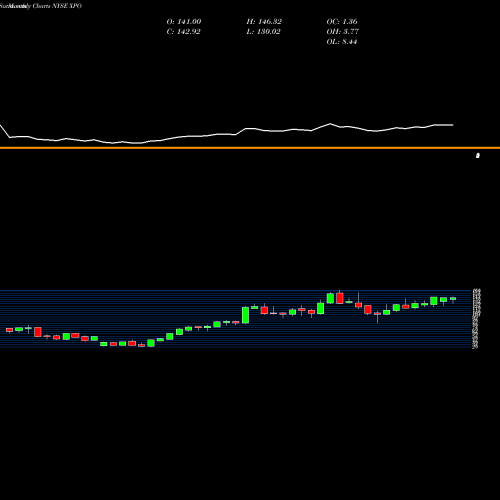Click the '0' axis label below orange line
The width and height of the screenshot is (500, 500).
click(478, 156)
